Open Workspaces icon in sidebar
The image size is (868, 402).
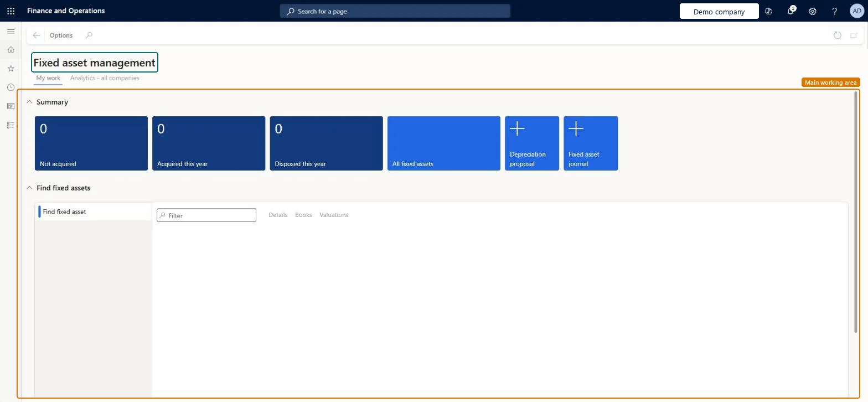[x=11, y=106]
